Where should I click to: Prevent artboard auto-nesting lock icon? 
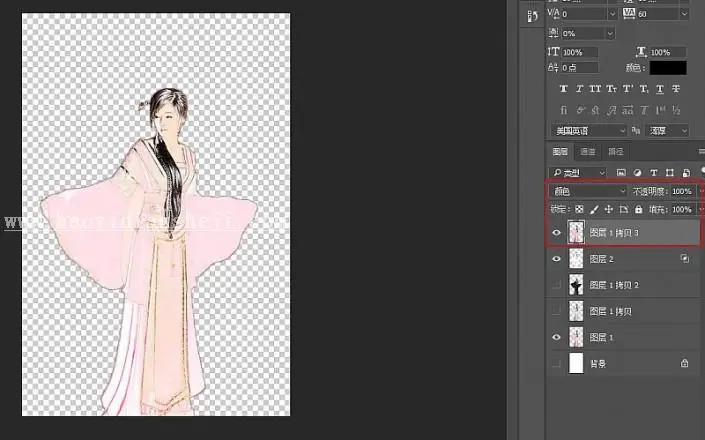click(624, 209)
